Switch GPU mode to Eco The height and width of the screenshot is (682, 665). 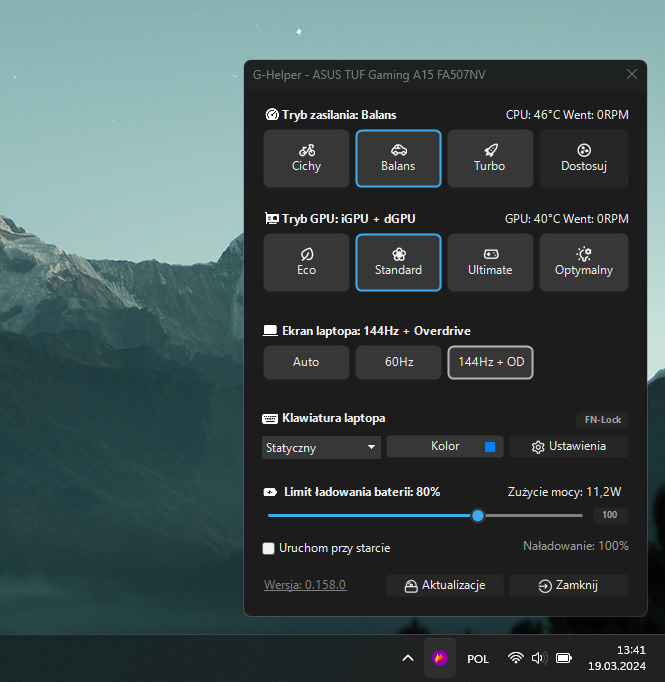pos(306,262)
